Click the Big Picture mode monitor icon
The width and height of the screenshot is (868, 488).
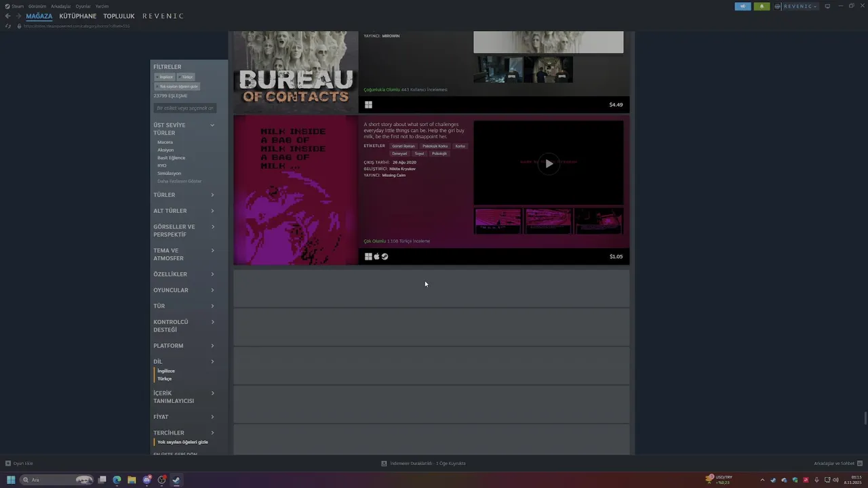coord(827,6)
